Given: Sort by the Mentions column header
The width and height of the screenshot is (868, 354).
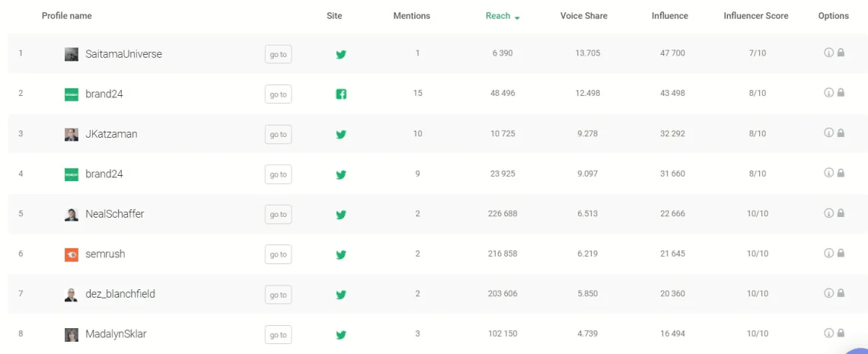Looking at the screenshot, I should pyautogui.click(x=411, y=16).
